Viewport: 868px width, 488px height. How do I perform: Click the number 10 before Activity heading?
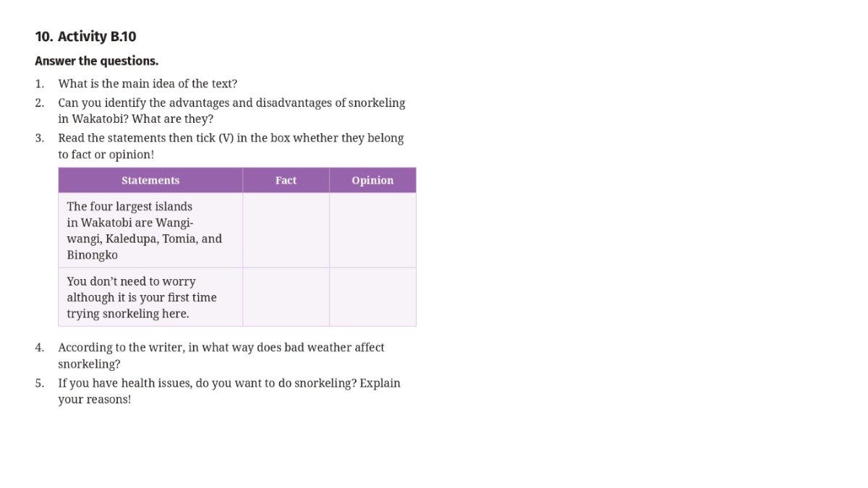click(x=43, y=36)
